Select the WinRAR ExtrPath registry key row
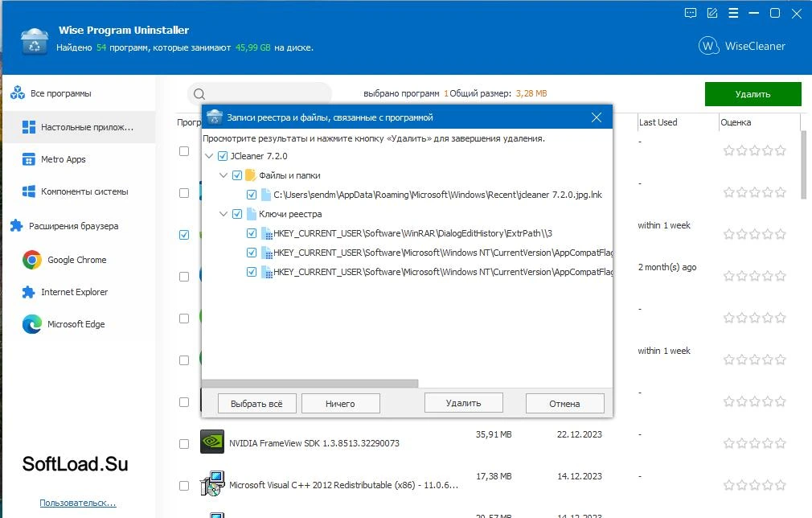 point(412,233)
